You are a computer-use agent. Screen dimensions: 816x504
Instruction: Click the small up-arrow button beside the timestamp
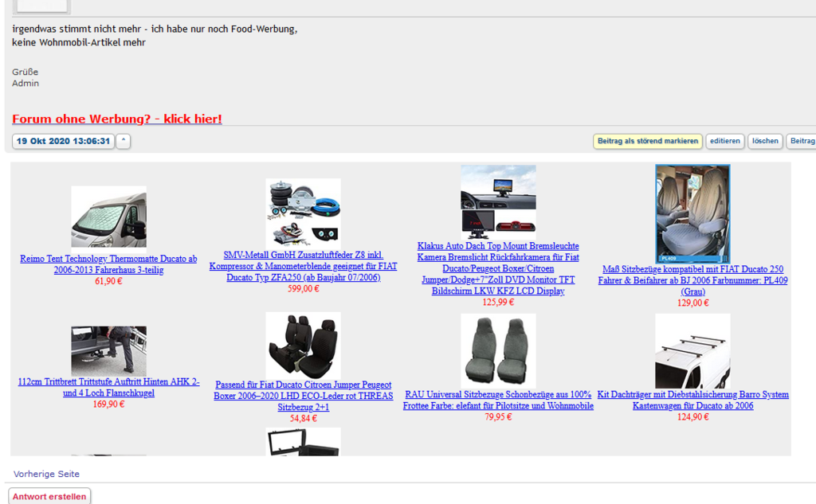pyautogui.click(x=124, y=141)
